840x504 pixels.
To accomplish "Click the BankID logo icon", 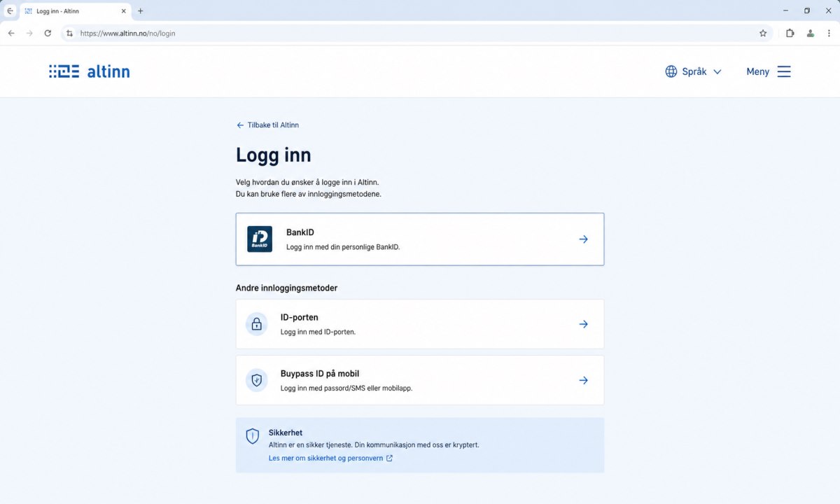I will pyautogui.click(x=260, y=239).
